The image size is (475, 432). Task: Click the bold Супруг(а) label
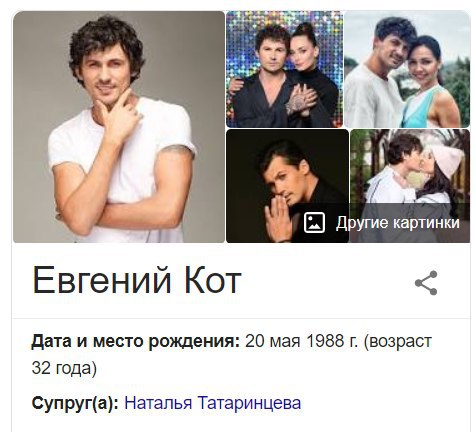75,403
